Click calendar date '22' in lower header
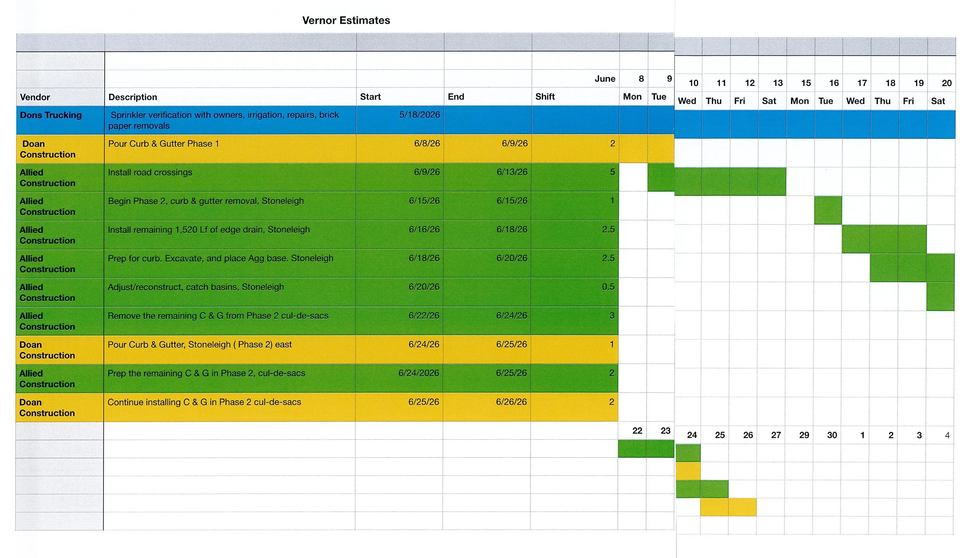 (637, 431)
